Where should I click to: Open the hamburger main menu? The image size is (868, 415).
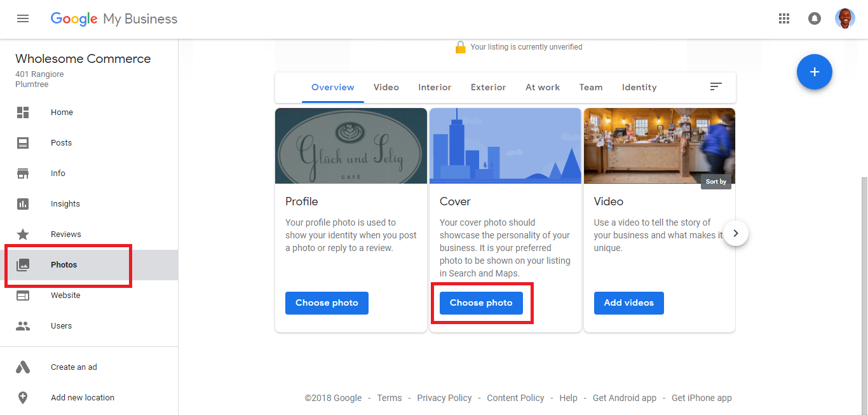23,18
